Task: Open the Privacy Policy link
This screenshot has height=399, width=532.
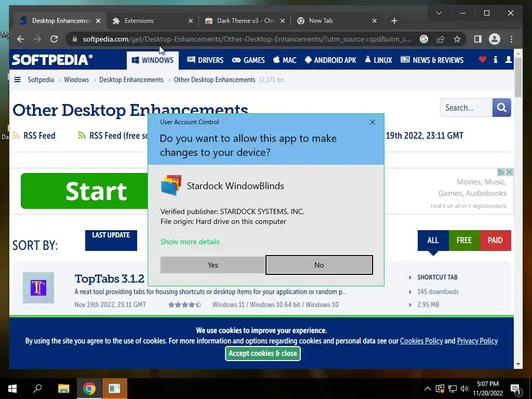Action: (477, 341)
